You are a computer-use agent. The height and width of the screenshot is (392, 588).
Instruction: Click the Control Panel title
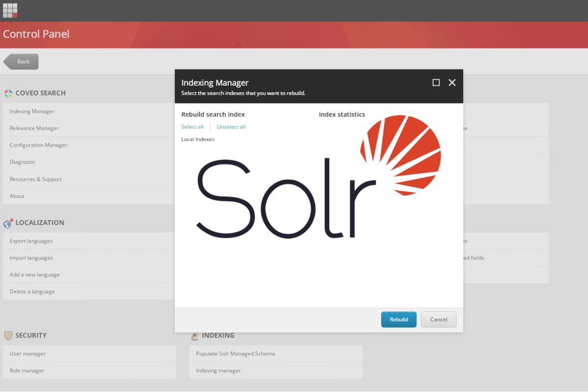tap(36, 34)
